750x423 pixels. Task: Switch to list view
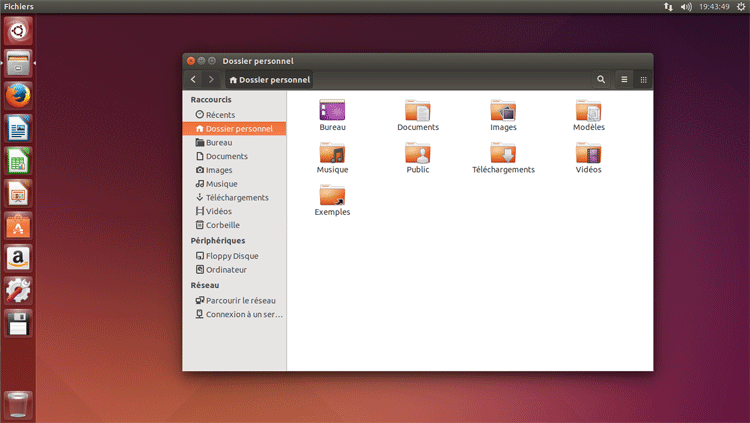tap(624, 79)
